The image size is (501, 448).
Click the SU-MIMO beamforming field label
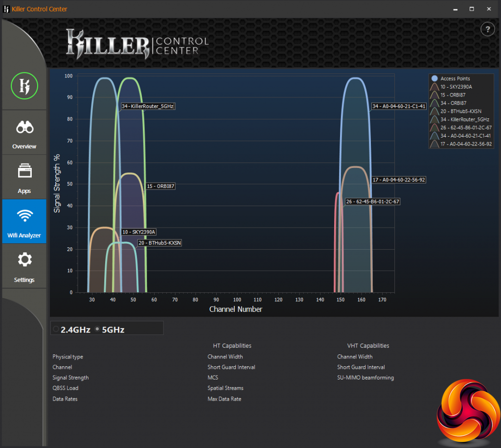tap(365, 377)
